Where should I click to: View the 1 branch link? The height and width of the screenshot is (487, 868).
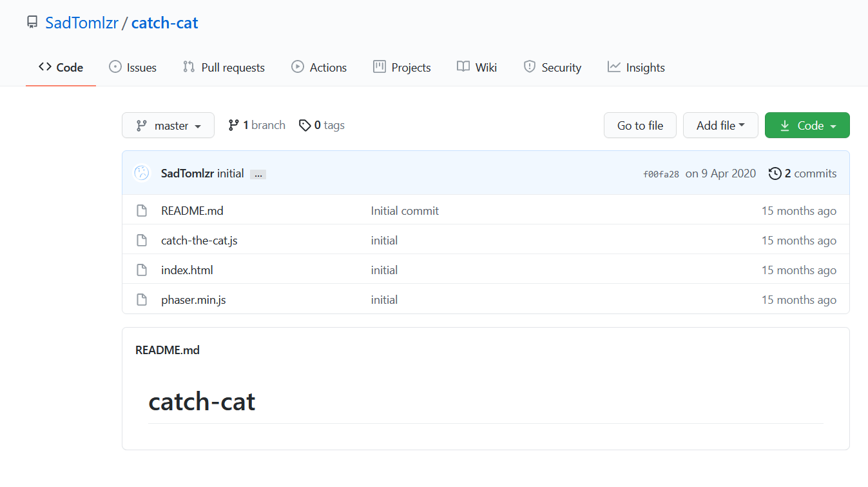click(256, 125)
